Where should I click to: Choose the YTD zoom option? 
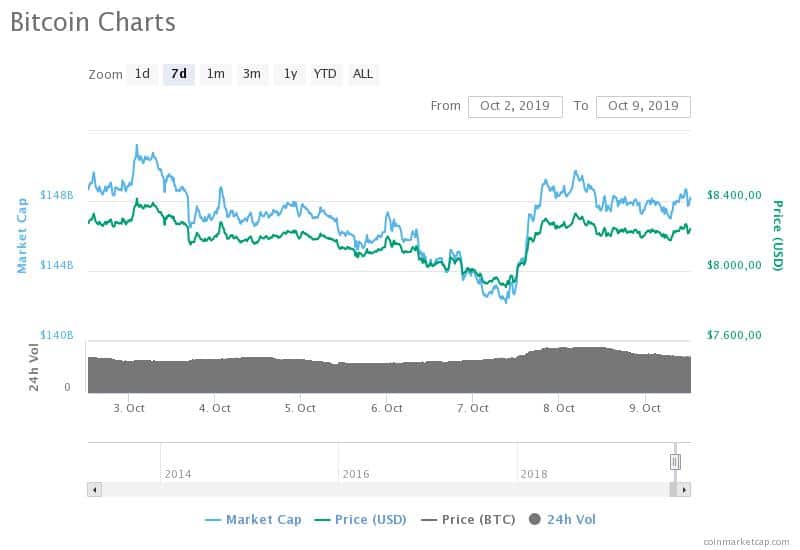(x=325, y=74)
